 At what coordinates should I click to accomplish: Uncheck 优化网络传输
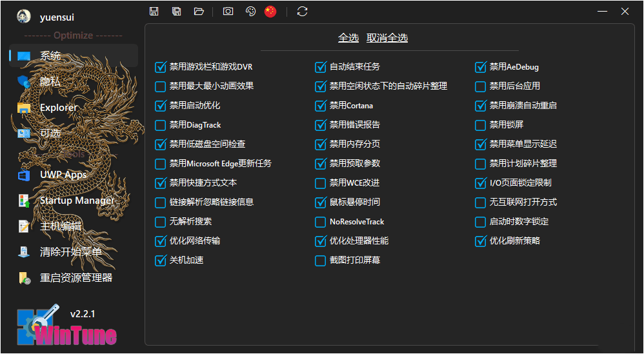(x=160, y=241)
